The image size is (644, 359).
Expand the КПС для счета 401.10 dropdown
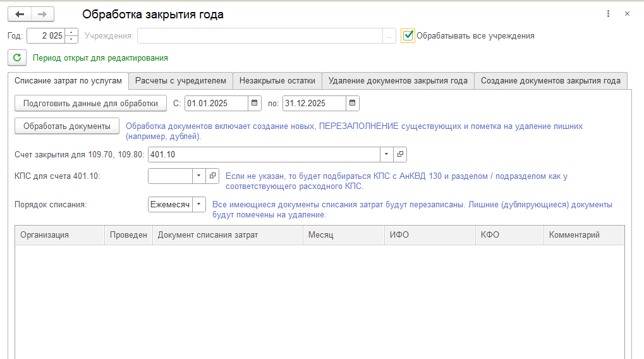(199, 176)
